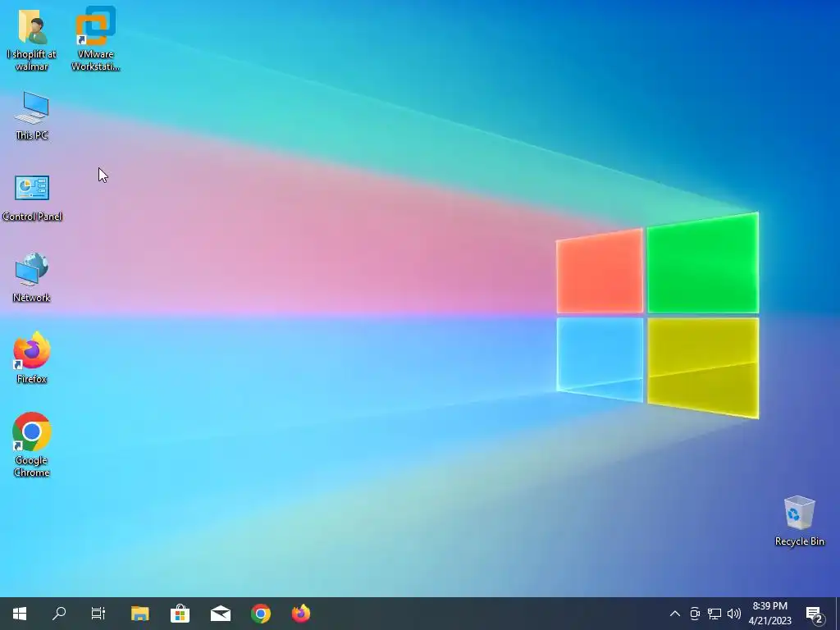Select the This PC desktop icon
840x630 pixels.
click(x=32, y=116)
